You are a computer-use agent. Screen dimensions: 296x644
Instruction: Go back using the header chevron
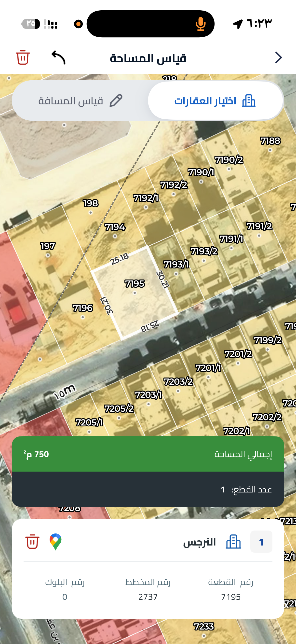point(278,57)
